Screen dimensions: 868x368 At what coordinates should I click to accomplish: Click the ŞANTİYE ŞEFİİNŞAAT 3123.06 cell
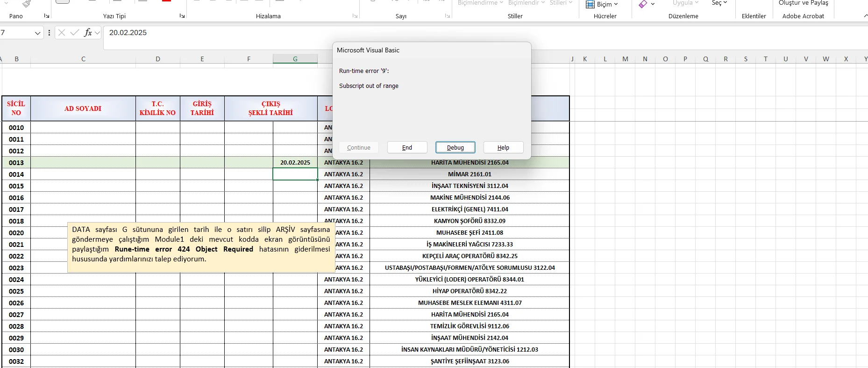point(470,361)
